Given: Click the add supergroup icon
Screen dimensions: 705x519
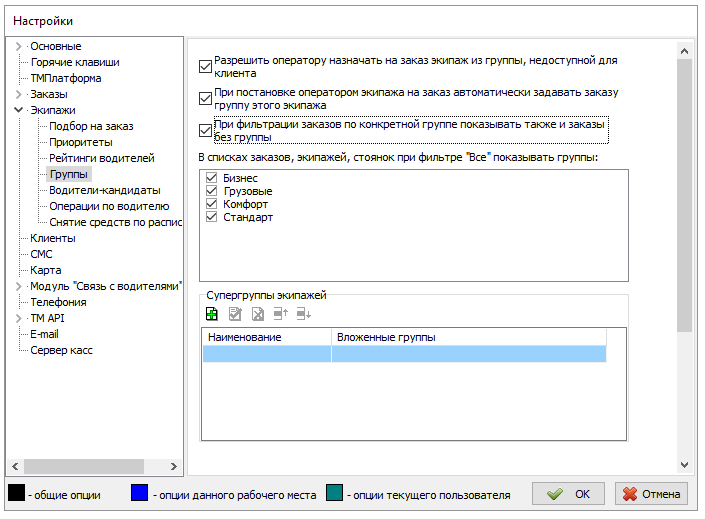Looking at the screenshot, I should point(211,313).
